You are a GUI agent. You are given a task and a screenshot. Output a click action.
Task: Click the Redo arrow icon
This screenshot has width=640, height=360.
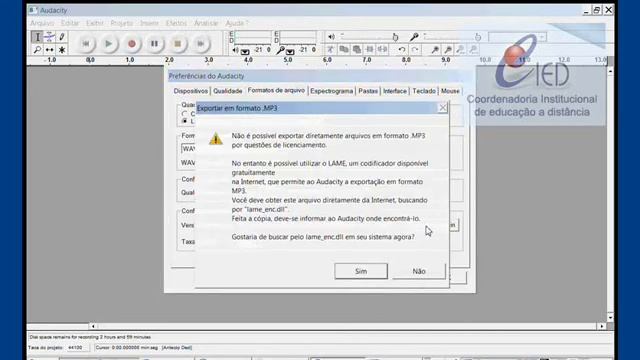click(415, 49)
